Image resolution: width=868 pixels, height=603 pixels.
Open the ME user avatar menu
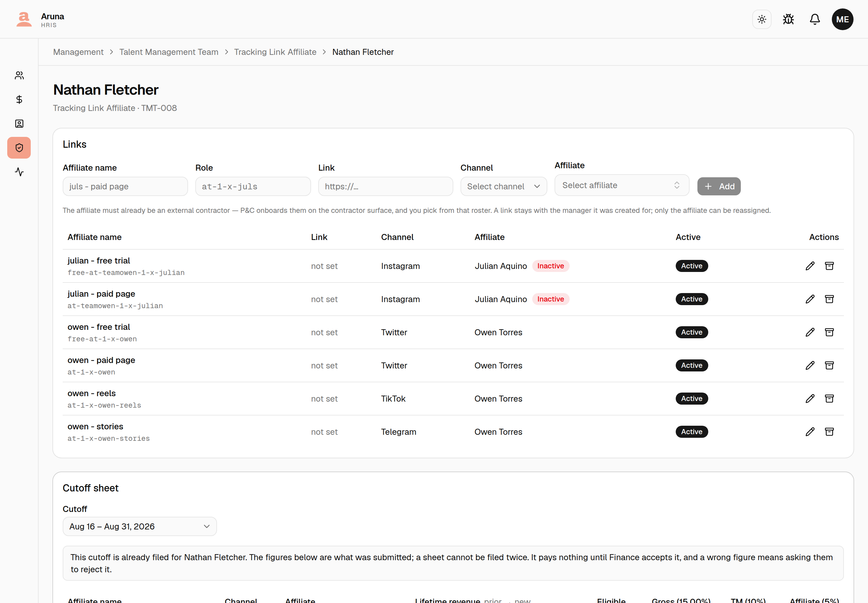[842, 19]
